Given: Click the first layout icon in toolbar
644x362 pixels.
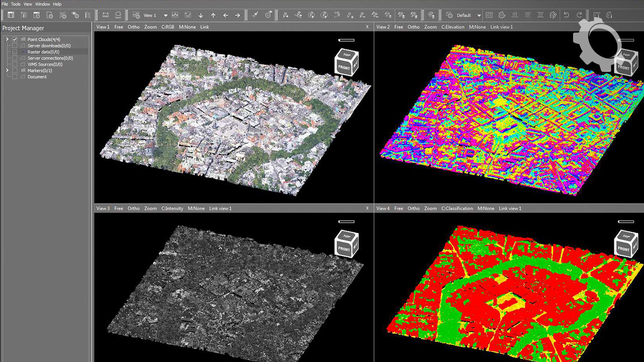Looking at the screenshot, I should [11, 15].
